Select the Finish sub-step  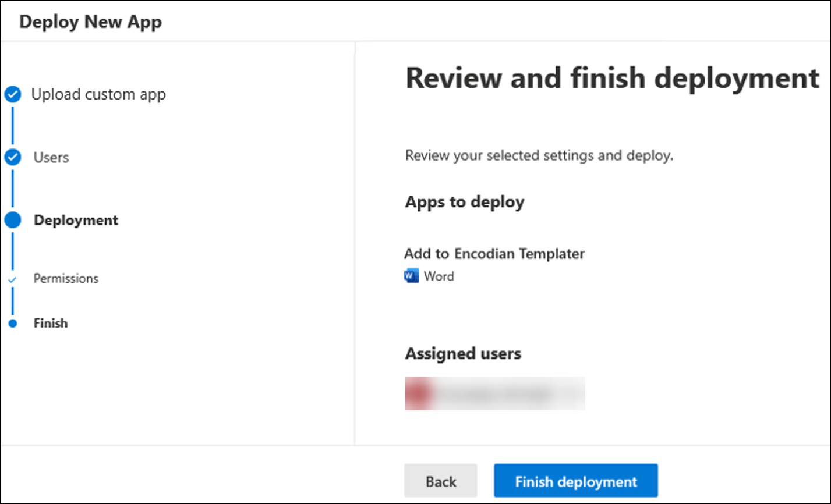coord(51,323)
